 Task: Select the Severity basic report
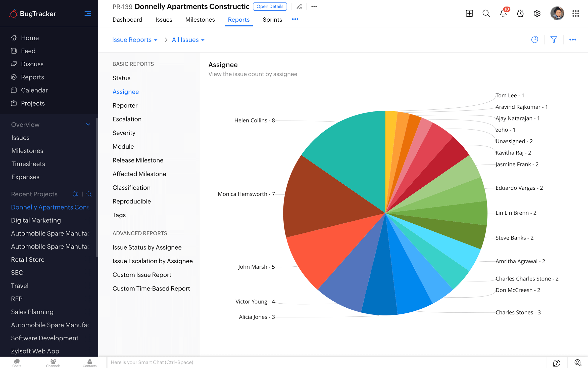124,133
